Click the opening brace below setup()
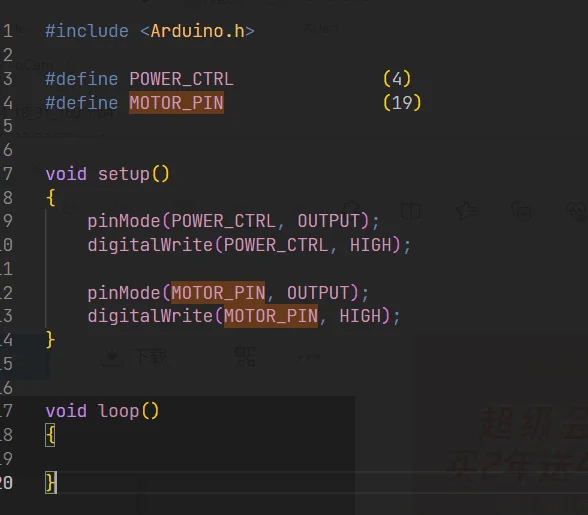The width and height of the screenshot is (588, 515). click(x=51, y=197)
